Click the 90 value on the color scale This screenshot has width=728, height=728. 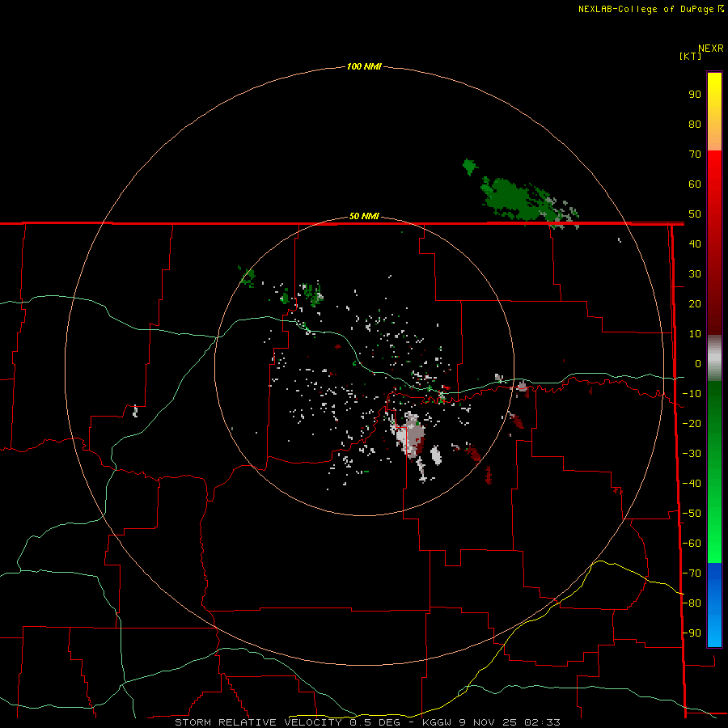point(695,95)
